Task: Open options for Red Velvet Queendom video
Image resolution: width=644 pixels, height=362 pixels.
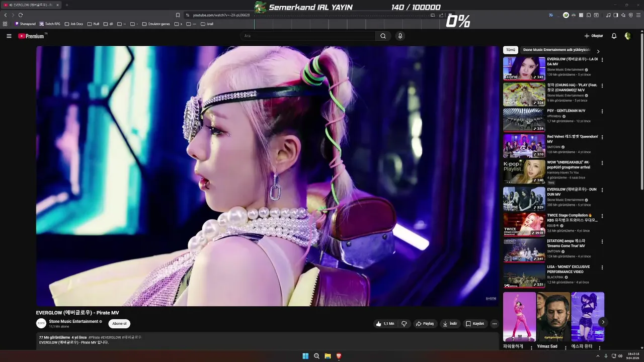Action: (x=602, y=137)
